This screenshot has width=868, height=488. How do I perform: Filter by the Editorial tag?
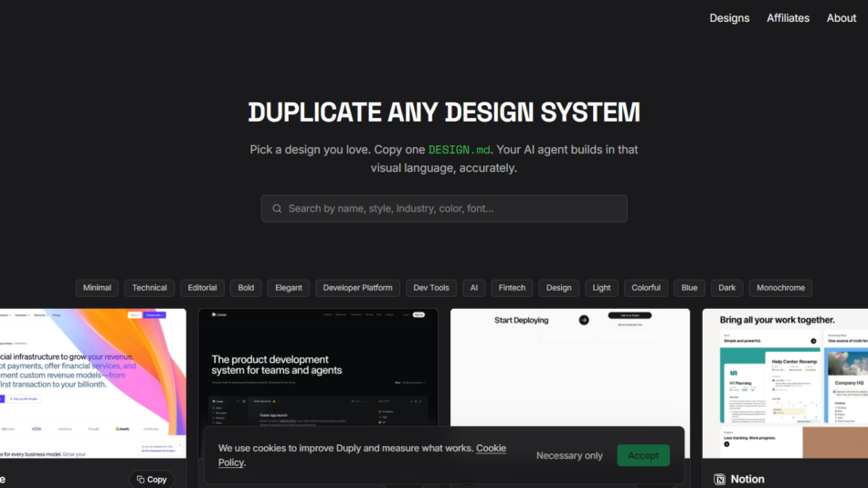[202, 288]
